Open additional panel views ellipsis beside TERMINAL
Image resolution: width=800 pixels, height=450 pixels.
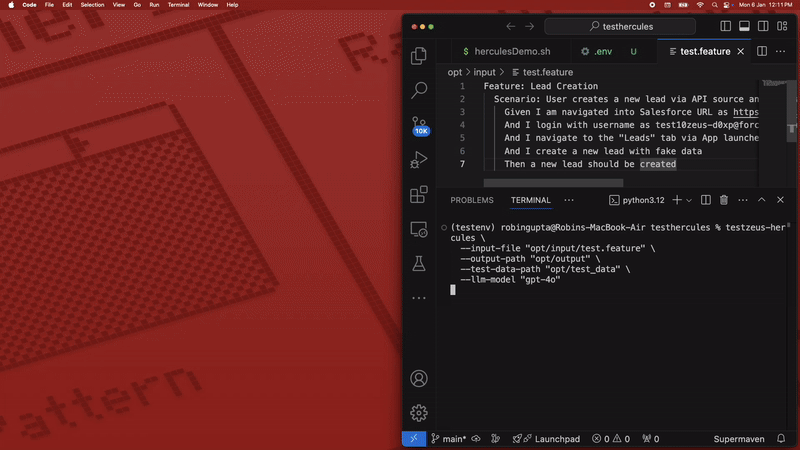pos(569,200)
